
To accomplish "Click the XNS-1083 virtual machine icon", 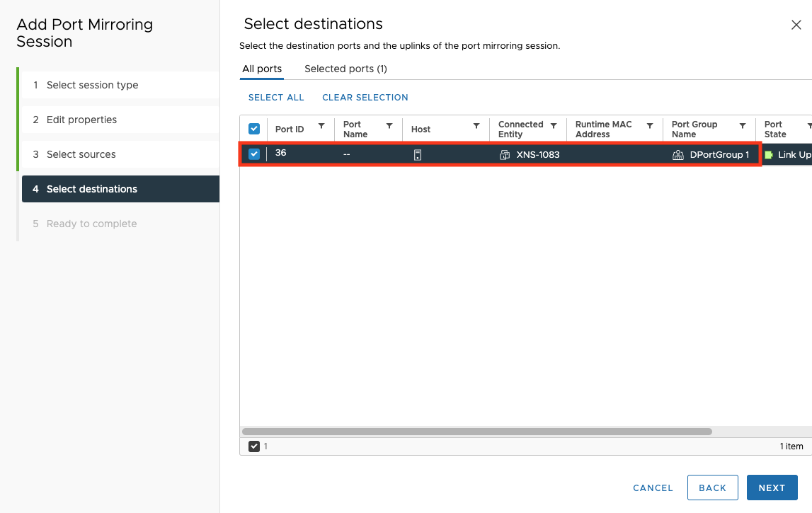I will (505, 155).
